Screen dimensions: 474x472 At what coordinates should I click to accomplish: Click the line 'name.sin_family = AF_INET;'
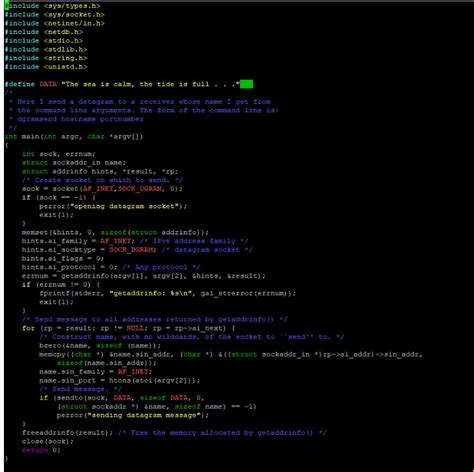click(96, 372)
